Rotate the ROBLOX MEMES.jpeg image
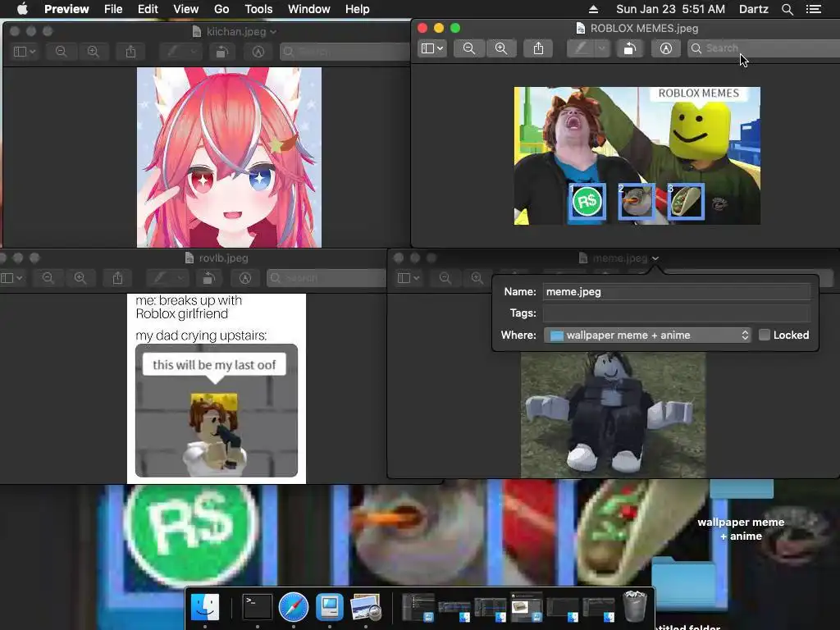Viewport: 840px width, 630px height. 629,48
